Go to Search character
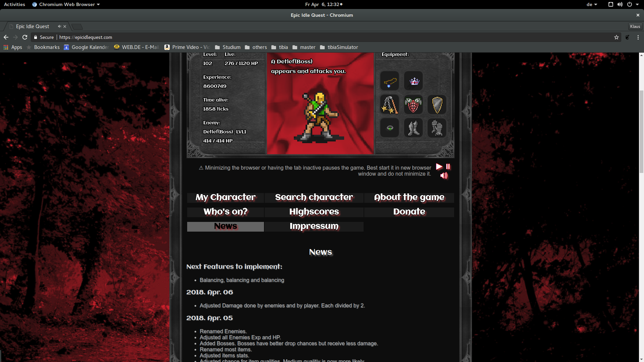Image resolution: width=644 pixels, height=362 pixels. point(314,197)
